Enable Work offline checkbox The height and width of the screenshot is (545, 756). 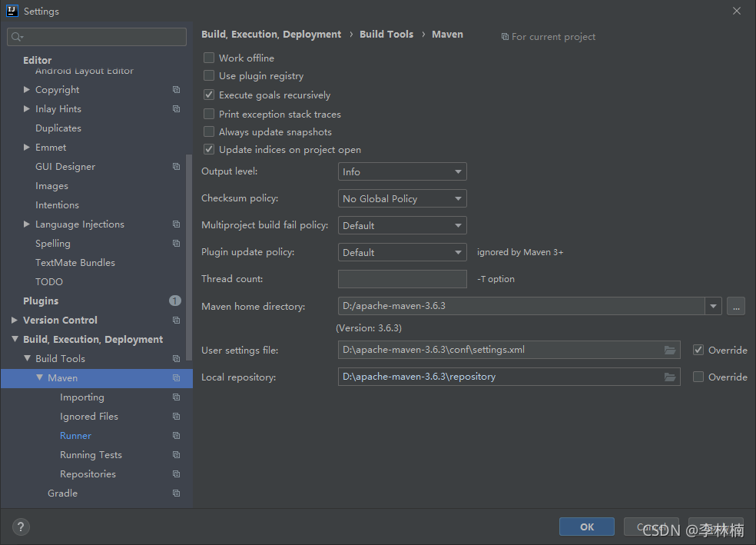[x=209, y=58]
